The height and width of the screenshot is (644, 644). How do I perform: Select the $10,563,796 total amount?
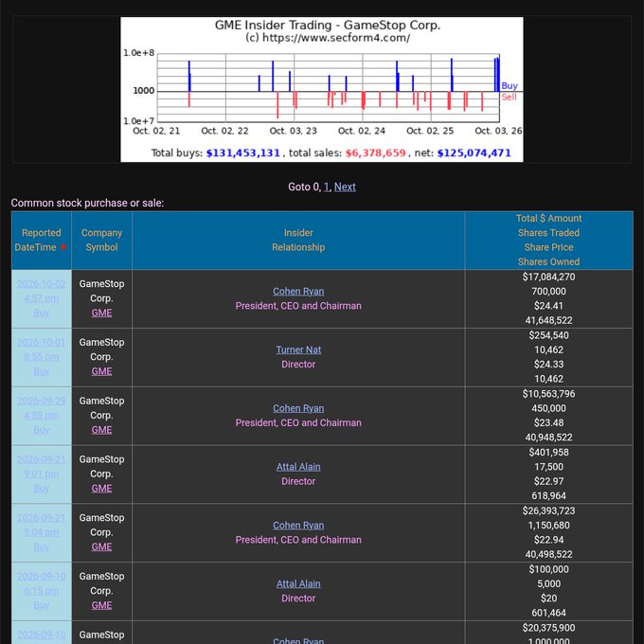coord(548,394)
